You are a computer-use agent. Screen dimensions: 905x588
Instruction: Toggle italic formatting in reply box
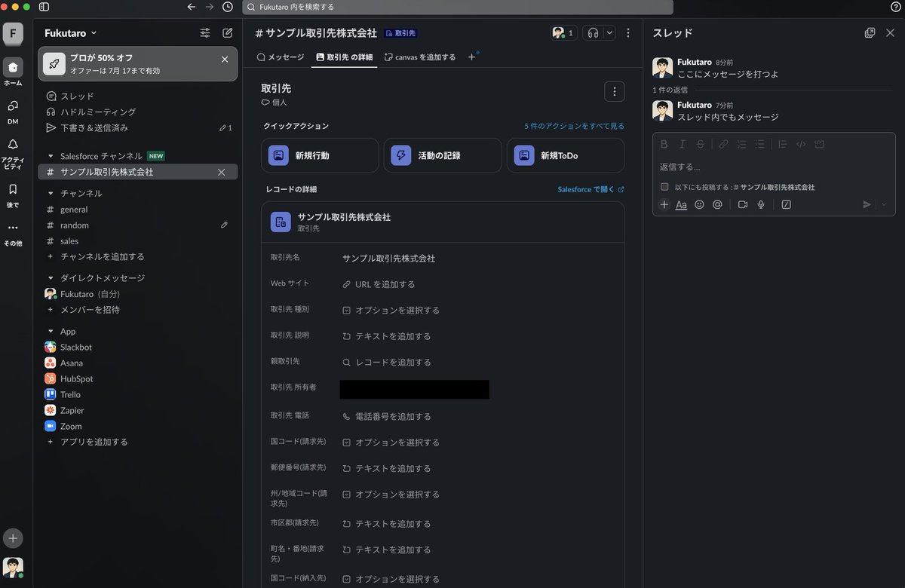[682, 144]
